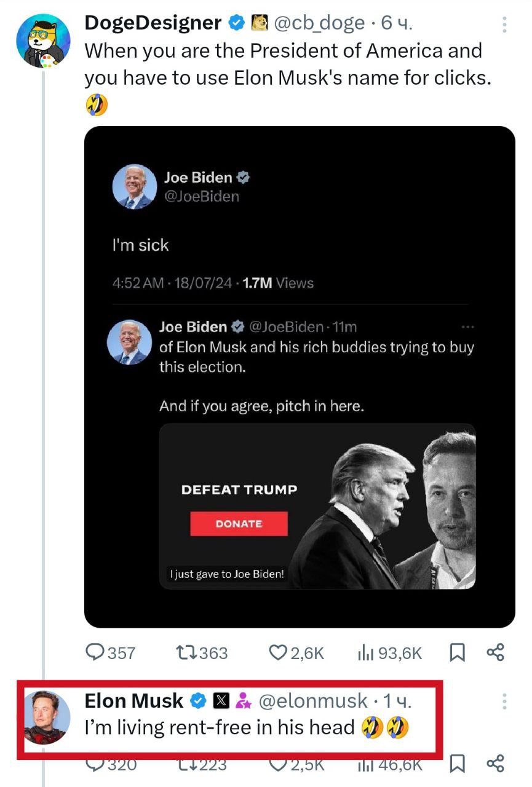Open three-dot menu on DogeDesigner's post

click(504, 24)
